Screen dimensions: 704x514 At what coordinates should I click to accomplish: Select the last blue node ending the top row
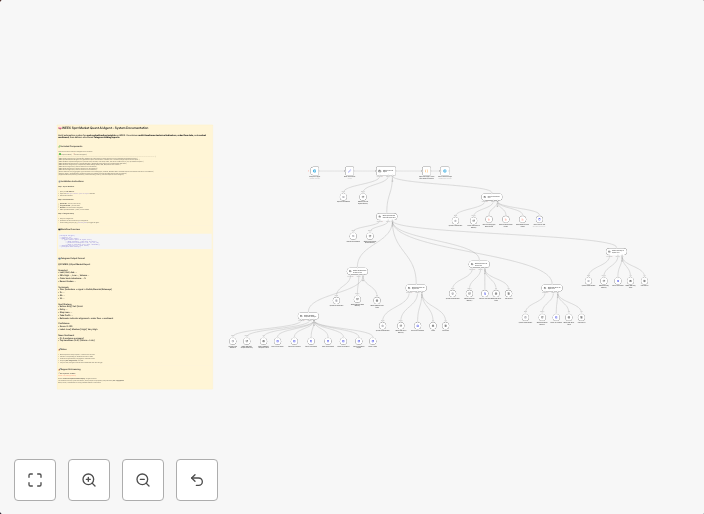click(x=445, y=171)
